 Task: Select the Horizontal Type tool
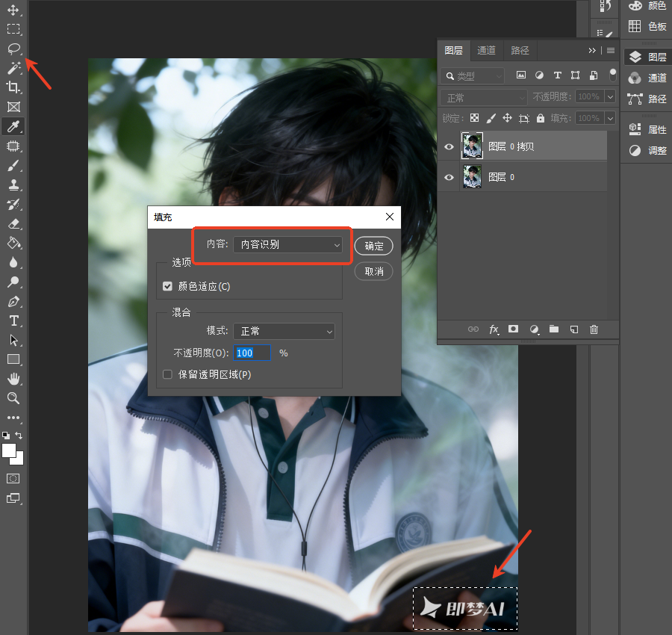(13, 320)
